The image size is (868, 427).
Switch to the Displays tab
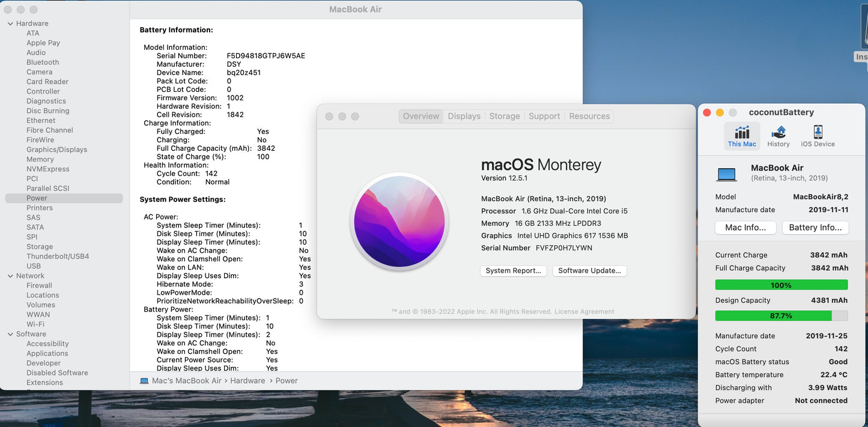click(x=464, y=117)
